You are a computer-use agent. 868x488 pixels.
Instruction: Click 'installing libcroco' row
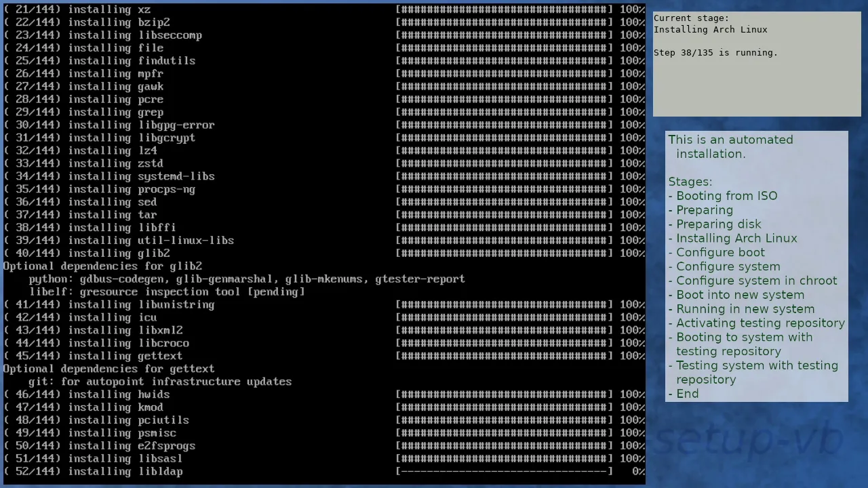[x=324, y=344]
